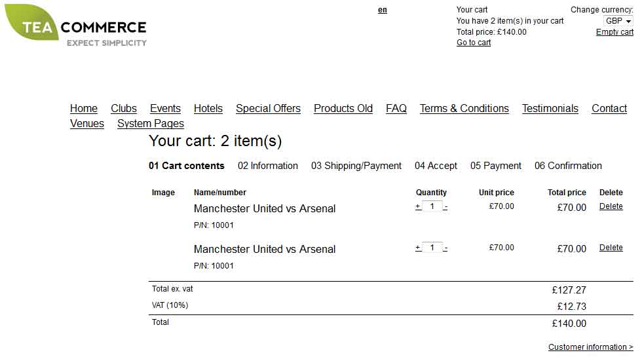Navigate to the Hotels page

pyautogui.click(x=208, y=109)
